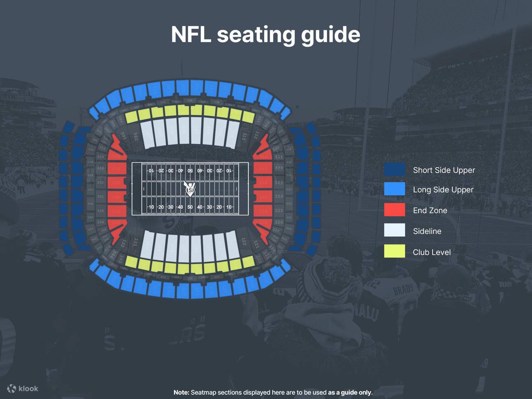Click the midfield logo on the field
Image resolution: width=532 pixels, height=399 pixels.
(x=190, y=189)
